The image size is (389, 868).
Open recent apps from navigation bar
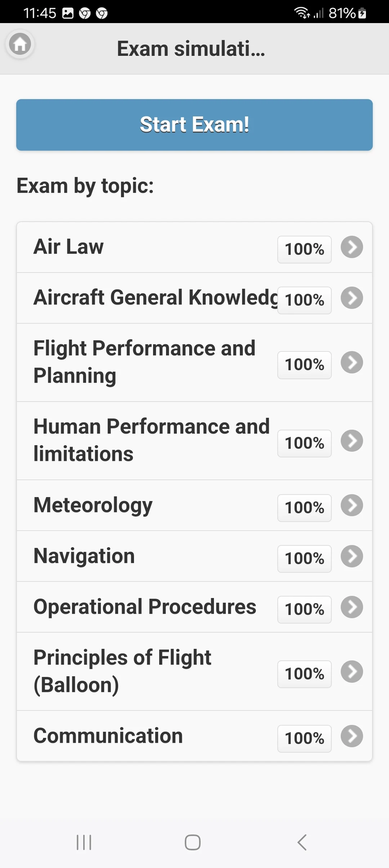click(x=84, y=842)
